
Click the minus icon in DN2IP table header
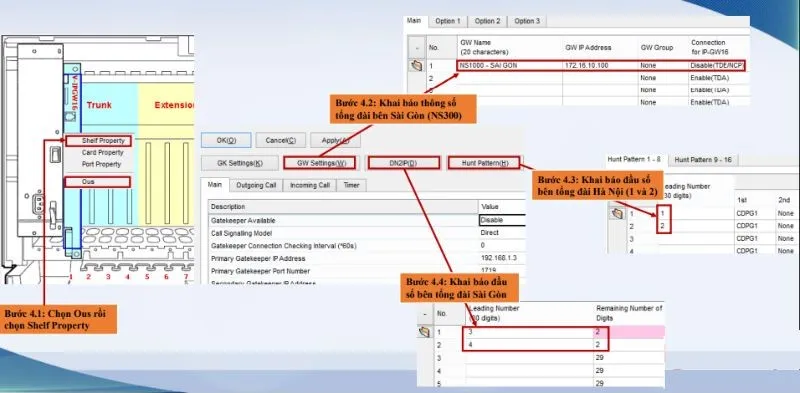424,314
